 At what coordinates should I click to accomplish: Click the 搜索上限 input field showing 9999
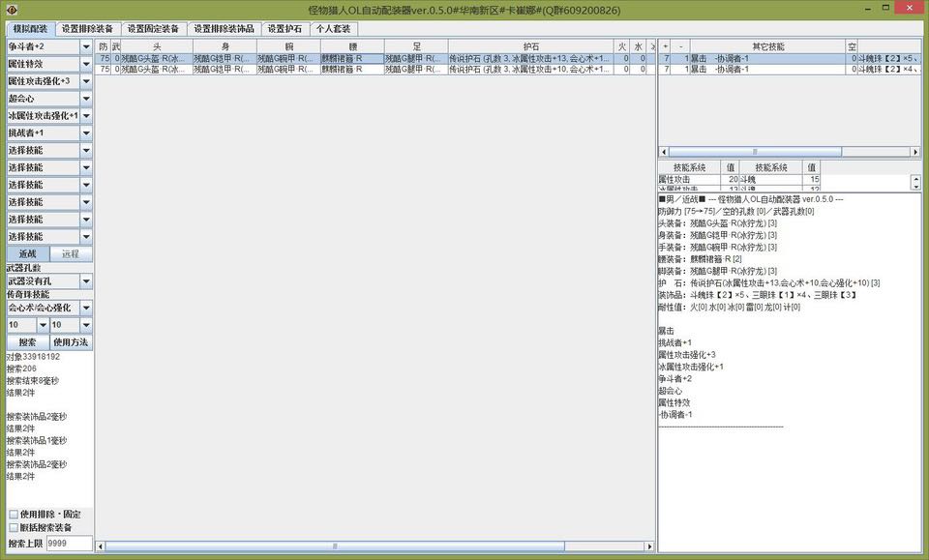(x=69, y=543)
